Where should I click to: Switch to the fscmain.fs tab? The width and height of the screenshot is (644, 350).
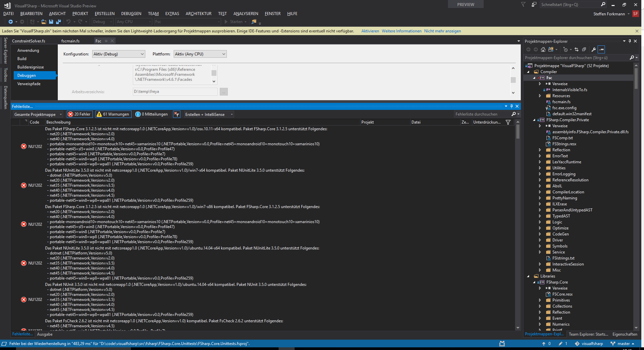pos(70,41)
